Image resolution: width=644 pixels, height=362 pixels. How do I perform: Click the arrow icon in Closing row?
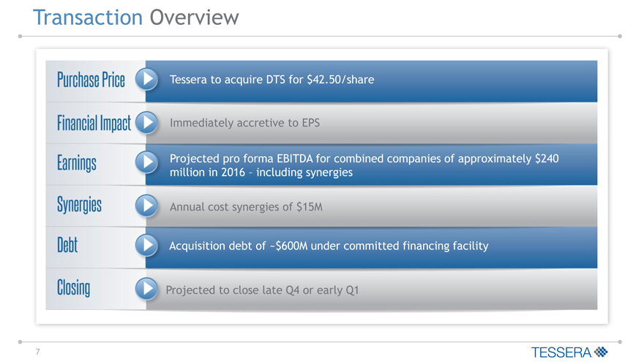point(147,290)
